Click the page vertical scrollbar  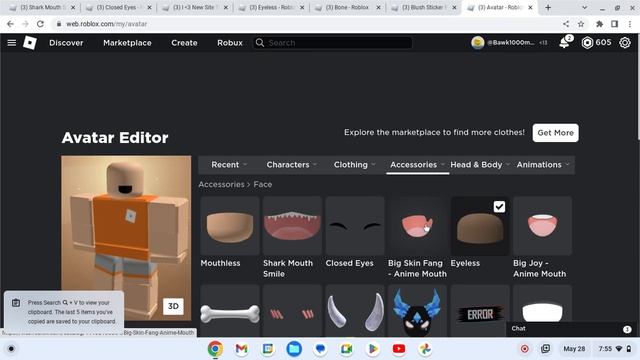click(638, 88)
